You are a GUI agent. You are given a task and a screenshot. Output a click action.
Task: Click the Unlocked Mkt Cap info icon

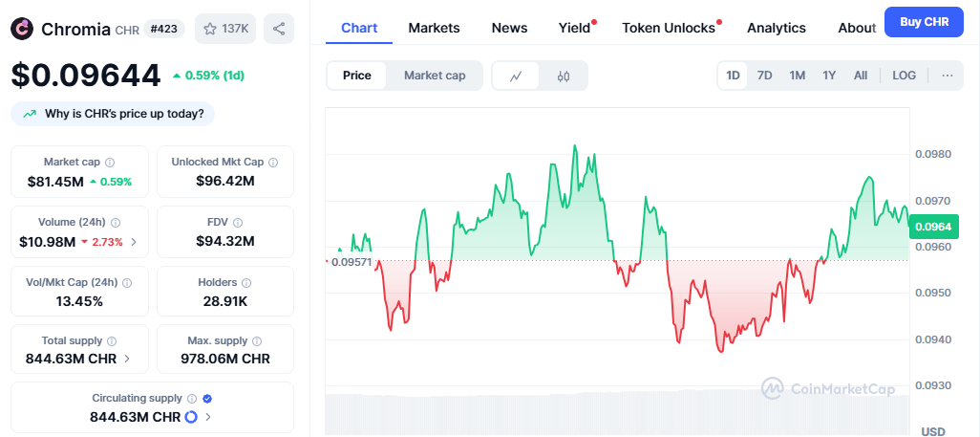pyautogui.click(x=273, y=163)
